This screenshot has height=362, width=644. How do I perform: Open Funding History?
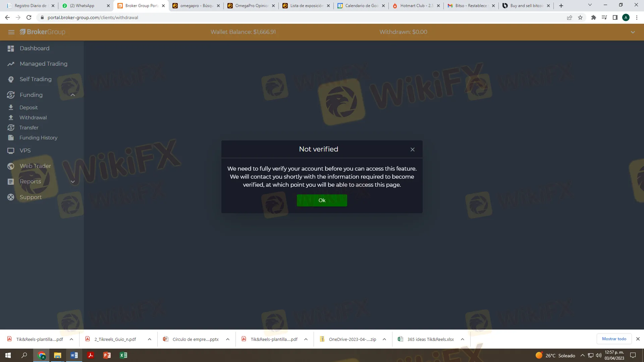point(38,138)
